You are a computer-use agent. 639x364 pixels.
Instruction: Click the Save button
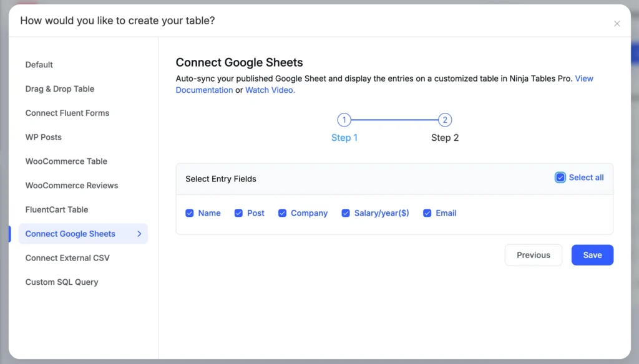click(592, 255)
